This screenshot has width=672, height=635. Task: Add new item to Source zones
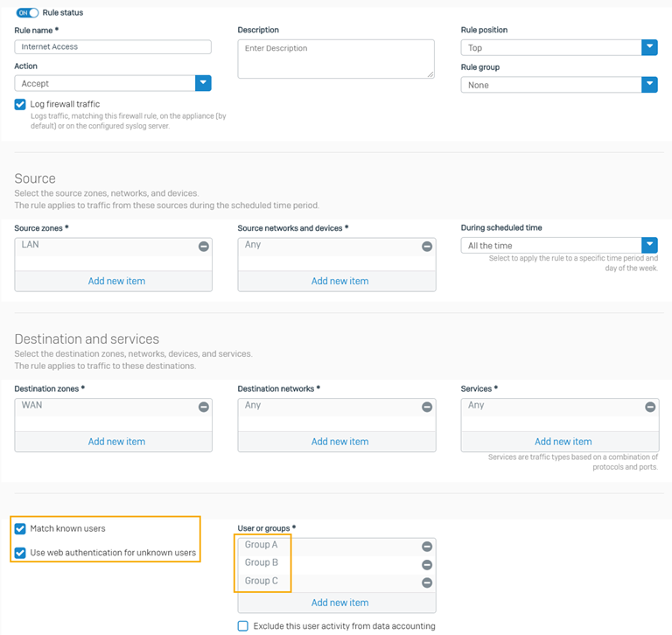116,281
